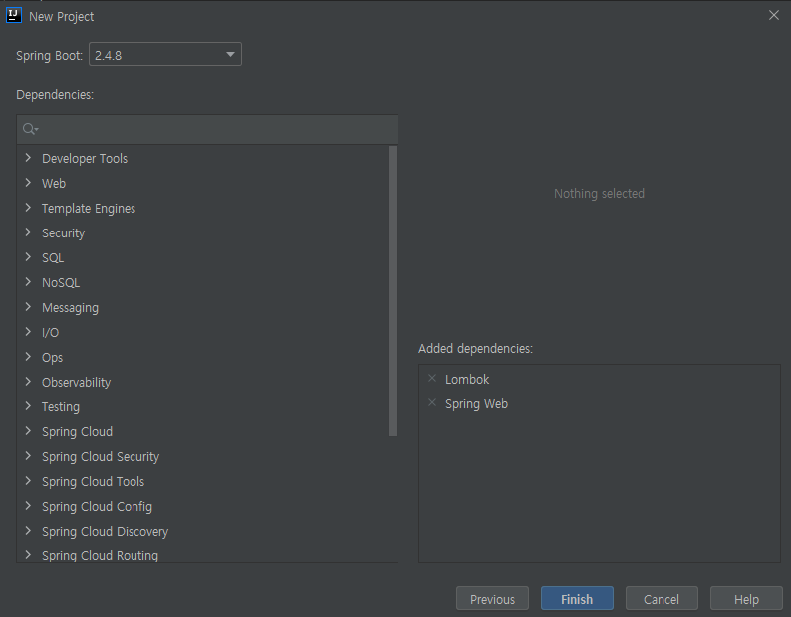Expand the Spring Cloud Discovery chevron

pos(28,531)
